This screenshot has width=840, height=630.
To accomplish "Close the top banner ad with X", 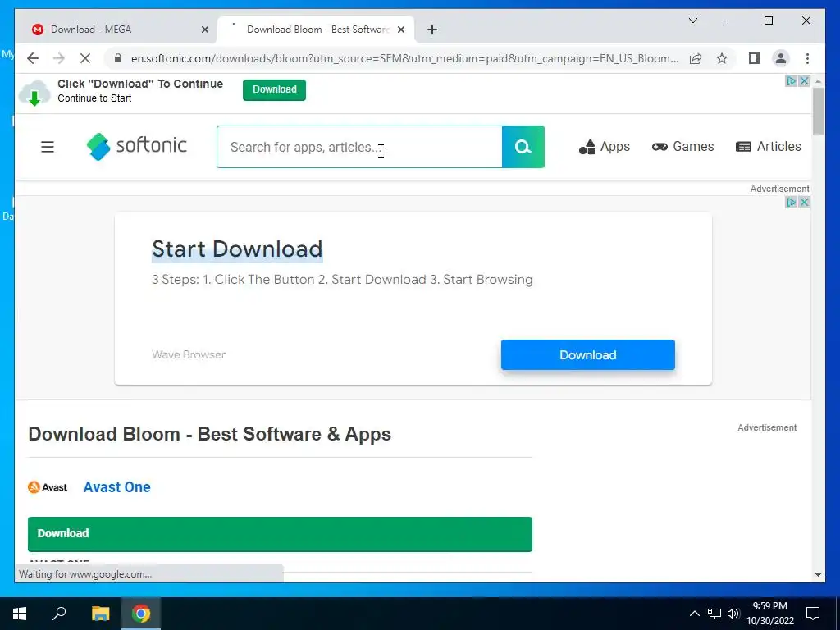I will coord(804,81).
